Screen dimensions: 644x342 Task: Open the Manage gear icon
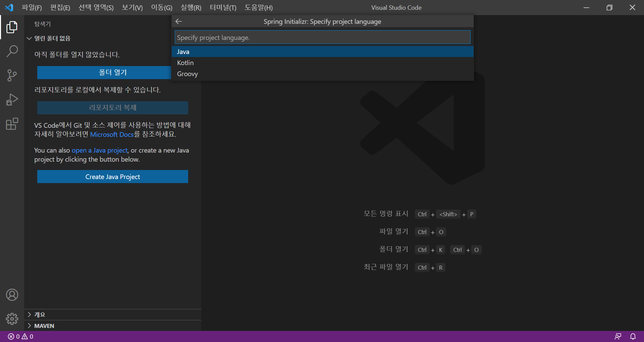[12, 319]
